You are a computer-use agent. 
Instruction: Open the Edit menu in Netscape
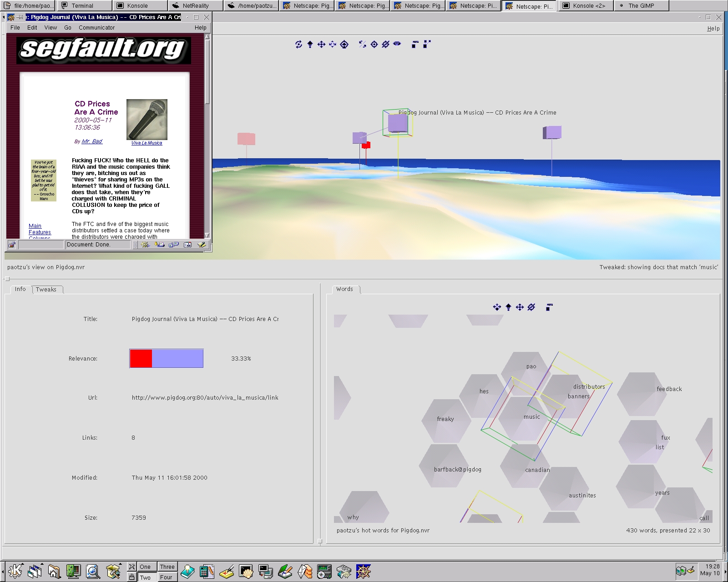[x=32, y=28]
